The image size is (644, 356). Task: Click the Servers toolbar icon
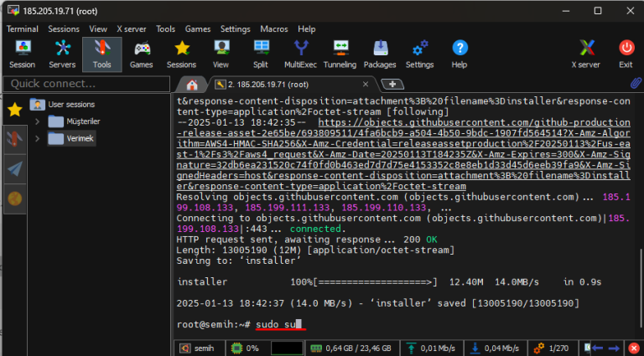[61, 54]
